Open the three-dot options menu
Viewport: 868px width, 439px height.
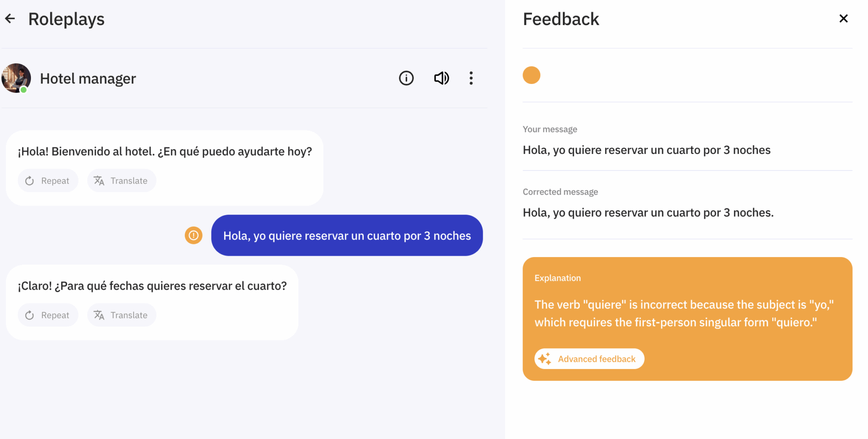(x=471, y=78)
